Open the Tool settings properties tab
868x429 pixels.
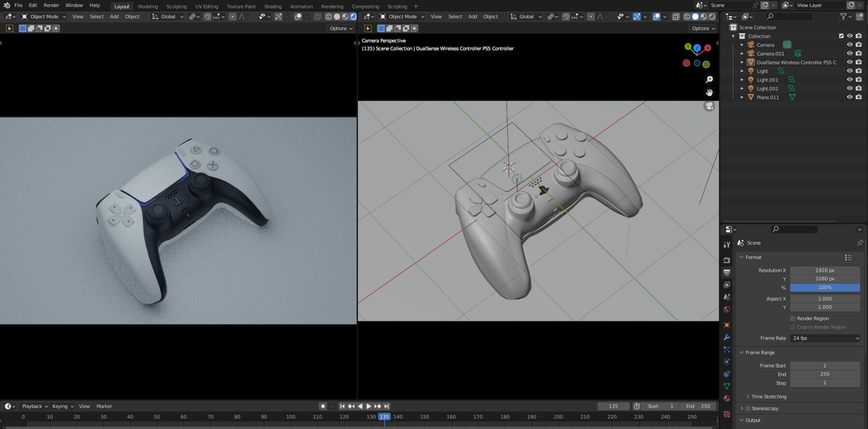(727, 244)
